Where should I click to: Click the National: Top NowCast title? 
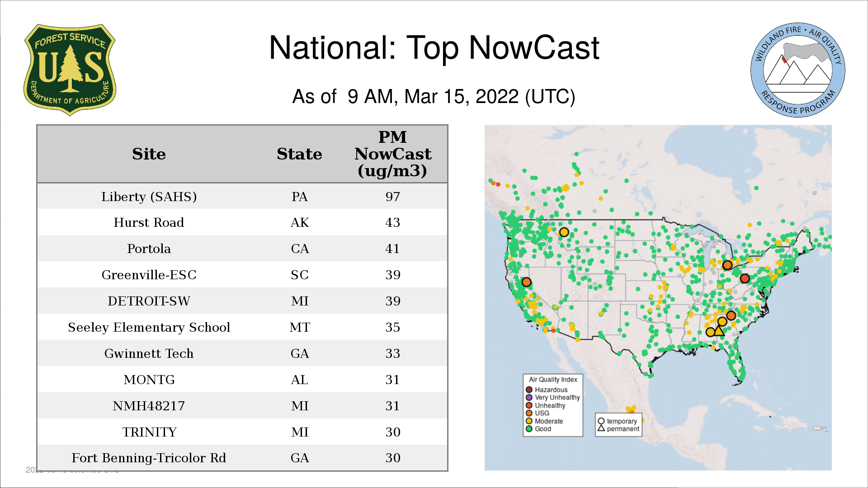tap(434, 48)
